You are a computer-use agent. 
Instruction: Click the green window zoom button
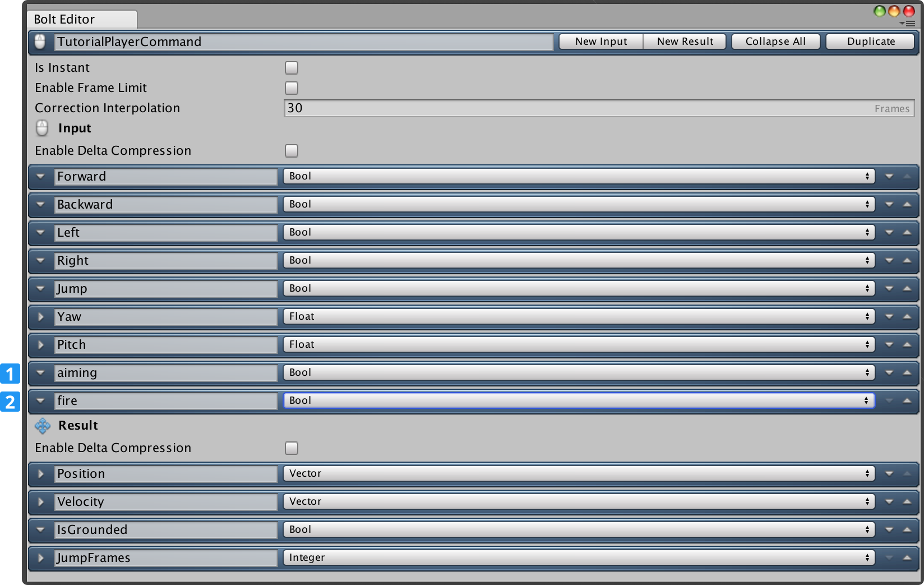(x=880, y=11)
